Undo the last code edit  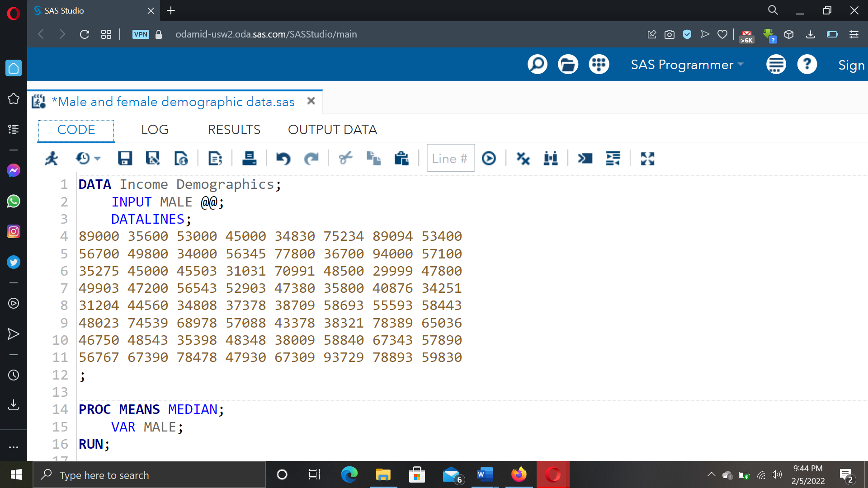(x=283, y=158)
